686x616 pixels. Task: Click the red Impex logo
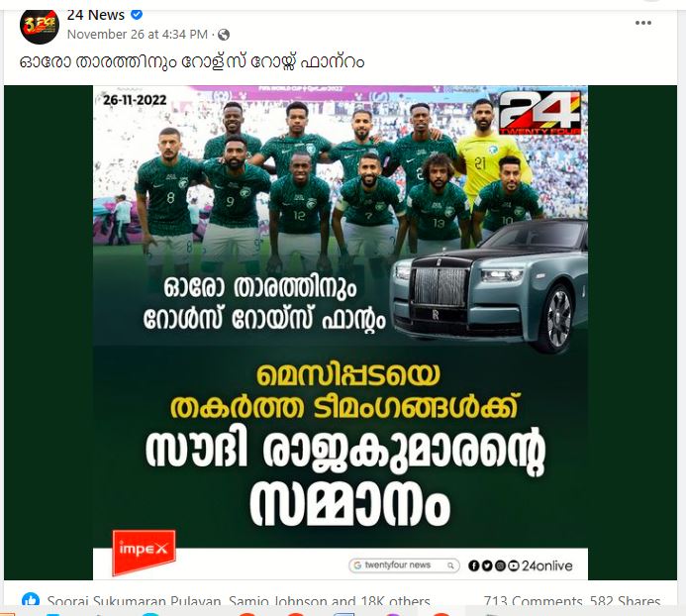click(144, 552)
